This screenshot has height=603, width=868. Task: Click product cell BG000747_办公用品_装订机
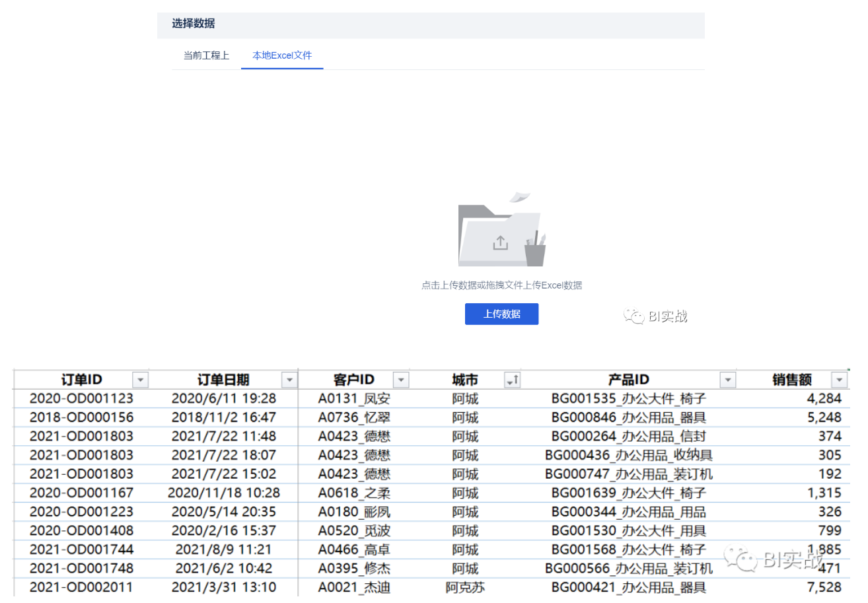[629, 474]
